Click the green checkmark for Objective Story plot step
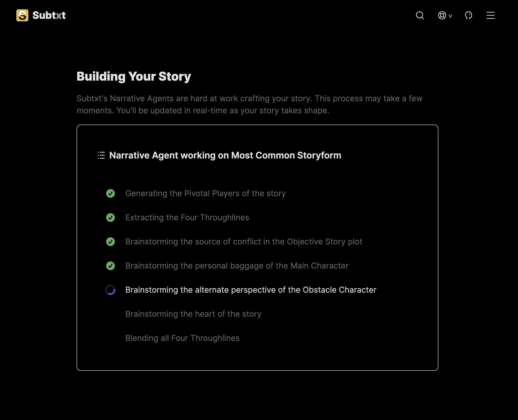Screen dimensions: 518x420 [111, 242]
